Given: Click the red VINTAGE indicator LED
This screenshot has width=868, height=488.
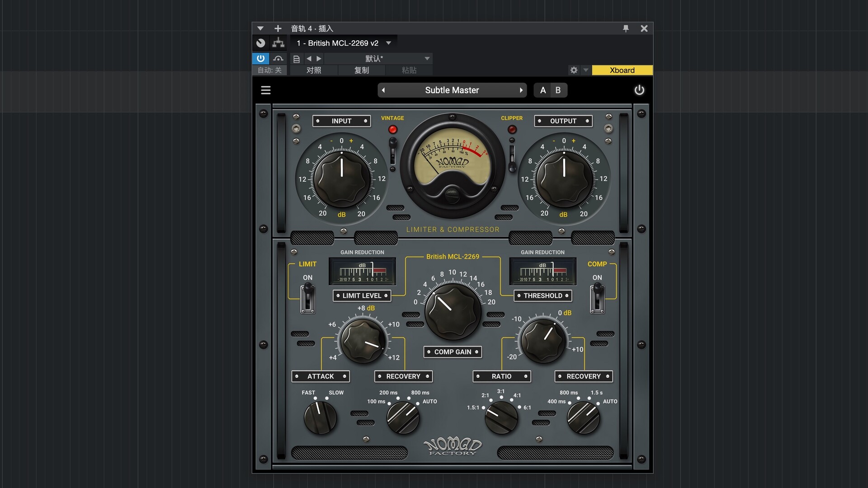Looking at the screenshot, I should (393, 130).
